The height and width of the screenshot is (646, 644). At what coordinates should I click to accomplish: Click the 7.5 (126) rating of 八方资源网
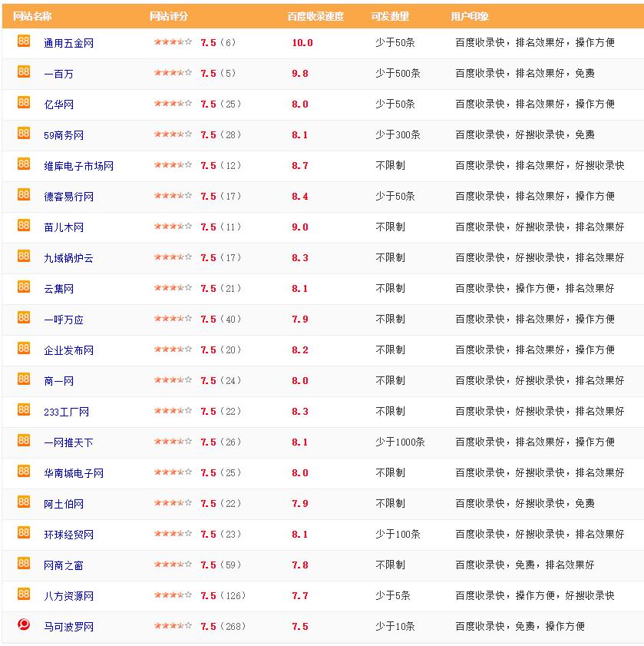[223, 596]
